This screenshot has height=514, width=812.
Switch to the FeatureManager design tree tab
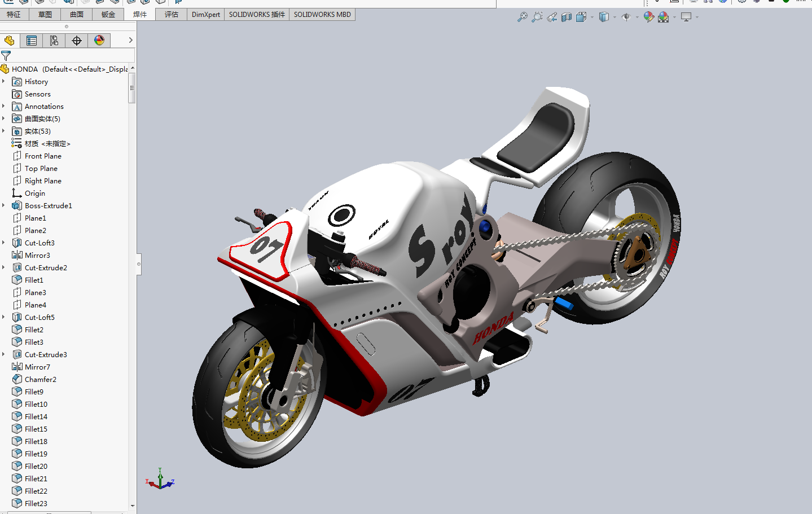point(9,40)
